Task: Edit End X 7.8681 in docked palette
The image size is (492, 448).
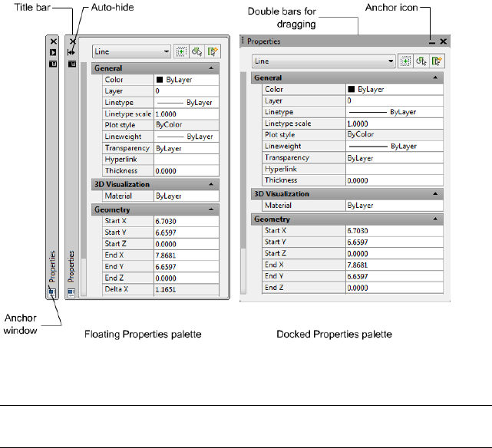Action: [395, 265]
